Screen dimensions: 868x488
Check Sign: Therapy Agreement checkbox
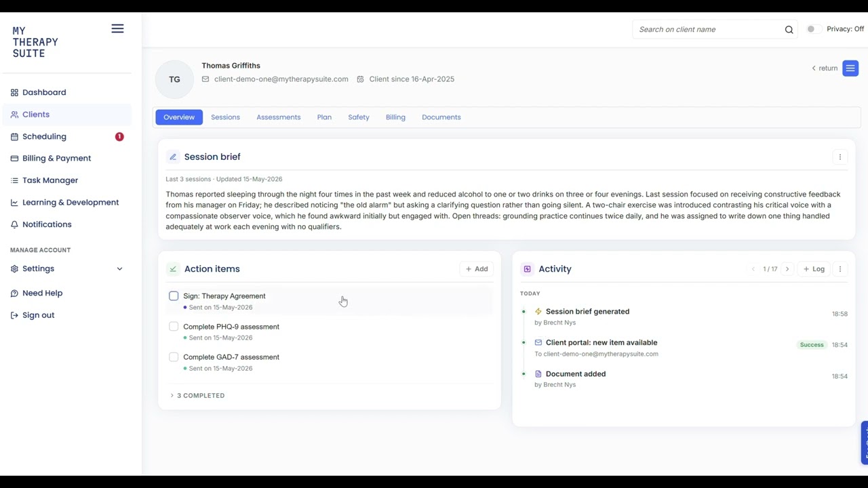[x=174, y=296]
